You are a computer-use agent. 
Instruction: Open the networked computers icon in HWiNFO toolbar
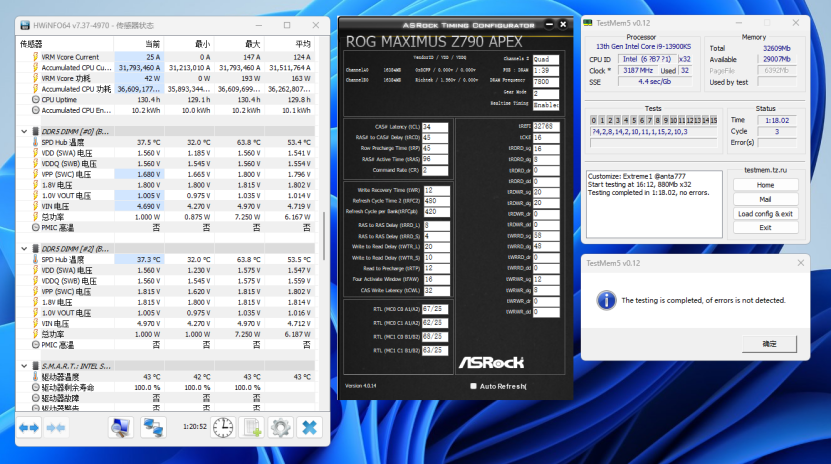[x=153, y=427]
